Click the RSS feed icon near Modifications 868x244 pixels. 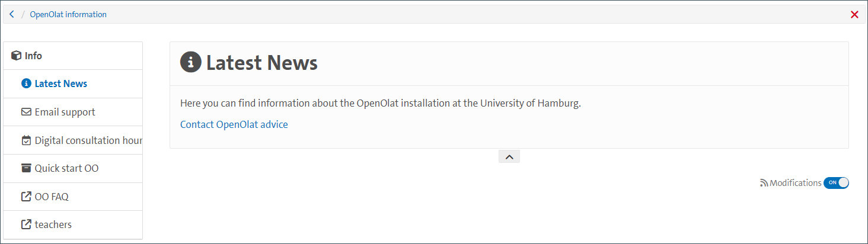pos(764,184)
